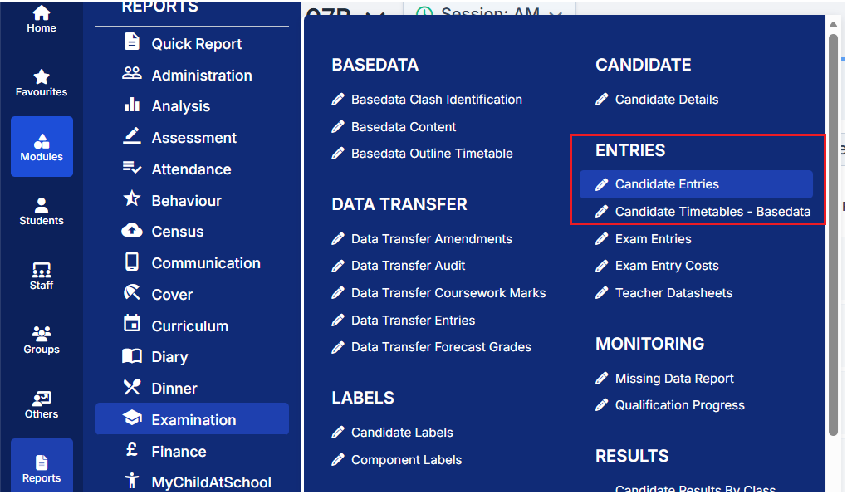
Task: Click the Finance pound sign icon
Action: tap(132, 451)
